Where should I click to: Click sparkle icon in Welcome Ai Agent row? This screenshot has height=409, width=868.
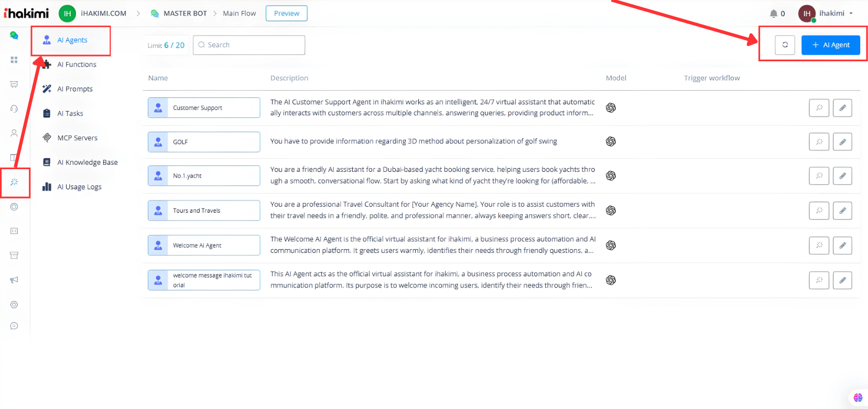tap(819, 246)
